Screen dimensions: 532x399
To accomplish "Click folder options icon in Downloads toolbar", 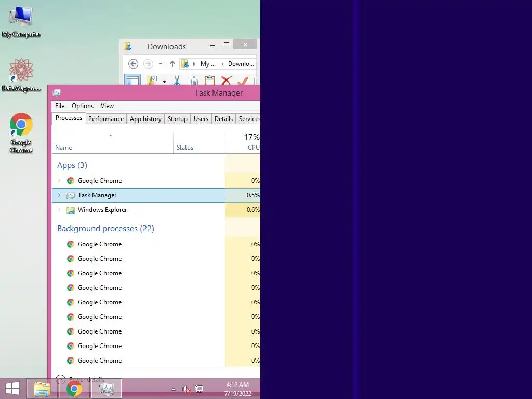I will pyautogui.click(x=152, y=81).
